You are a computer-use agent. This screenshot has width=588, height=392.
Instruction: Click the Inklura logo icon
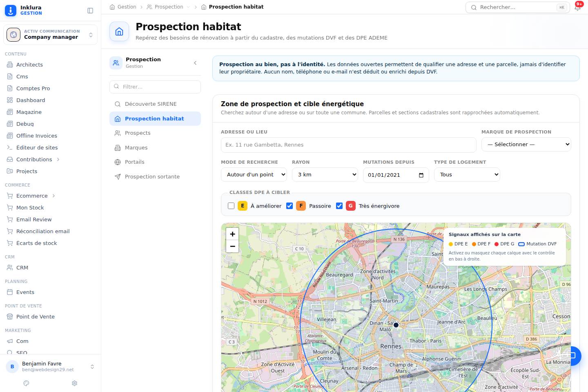click(11, 11)
